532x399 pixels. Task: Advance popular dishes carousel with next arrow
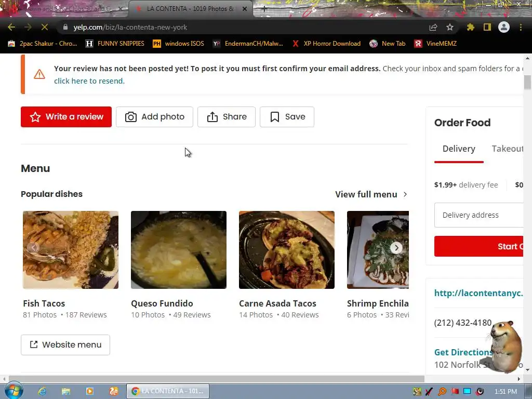[396, 248]
